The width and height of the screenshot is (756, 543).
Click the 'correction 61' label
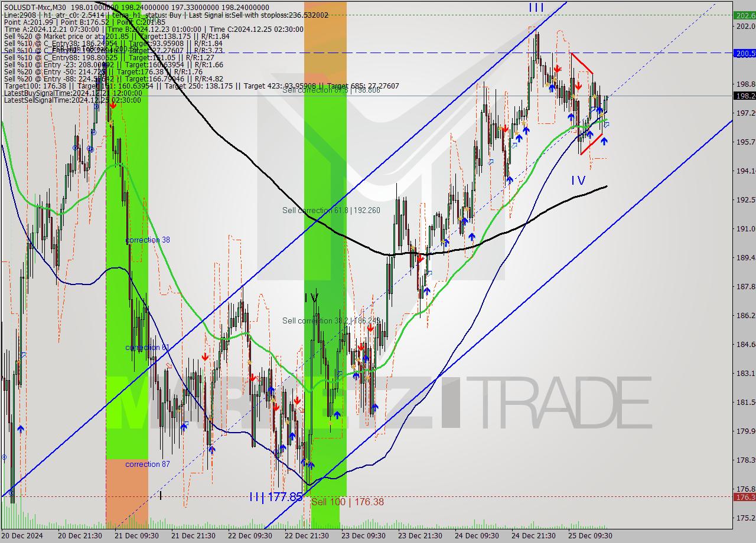[148, 348]
